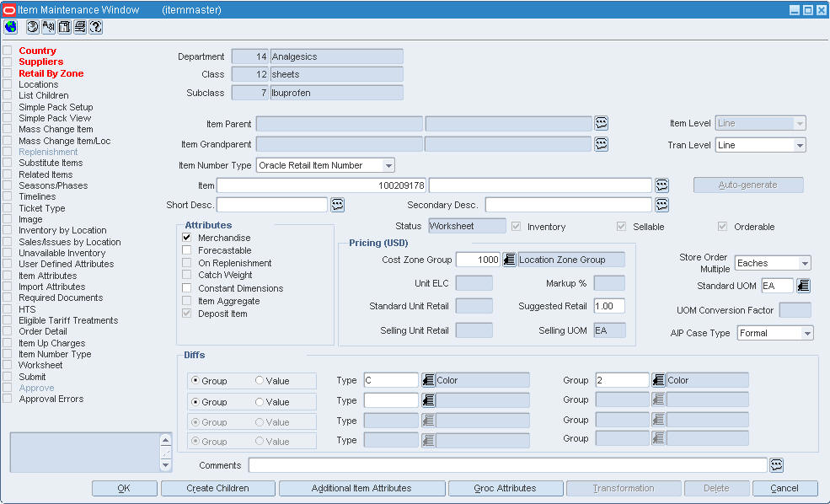
Task: Enable the Forecastable checkbox
Action: coord(187,250)
